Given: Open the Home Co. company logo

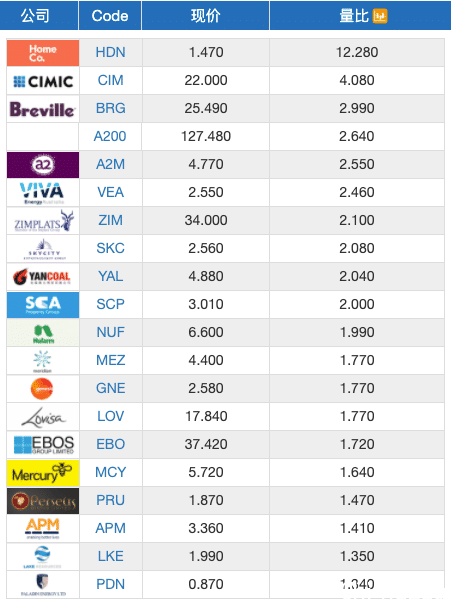Looking at the screenshot, I should tap(43, 53).
